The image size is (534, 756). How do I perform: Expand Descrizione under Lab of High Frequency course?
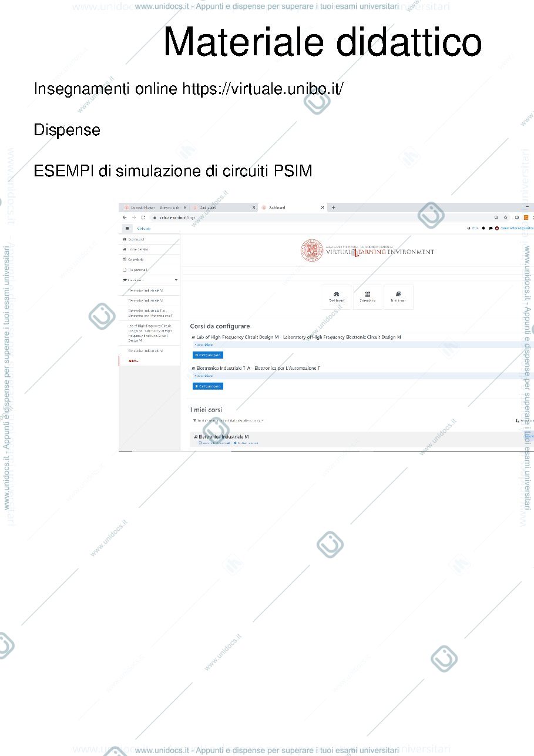(x=204, y=345)
